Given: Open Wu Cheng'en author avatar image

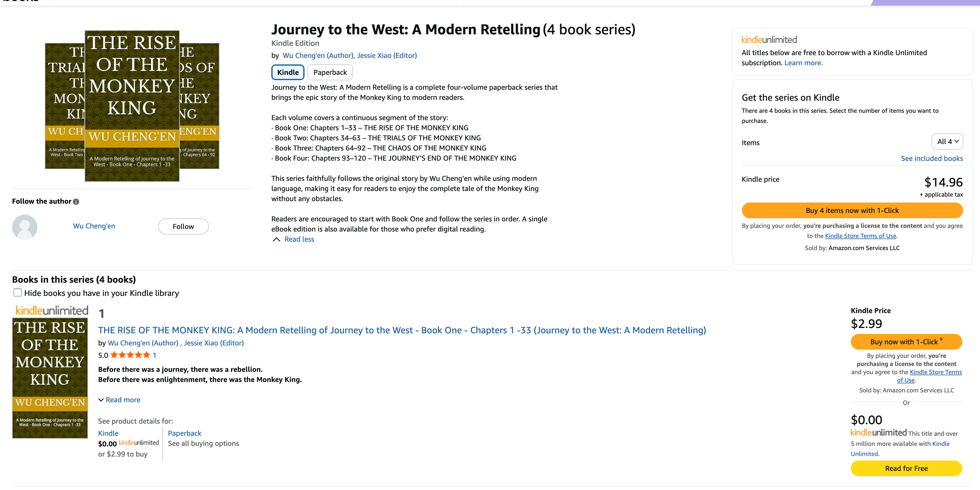Looking at the screenshot, I should tap(25, 227).
